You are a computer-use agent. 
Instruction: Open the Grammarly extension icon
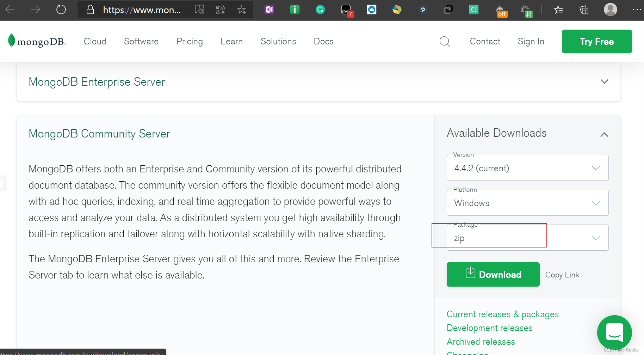tap(320, 10)
